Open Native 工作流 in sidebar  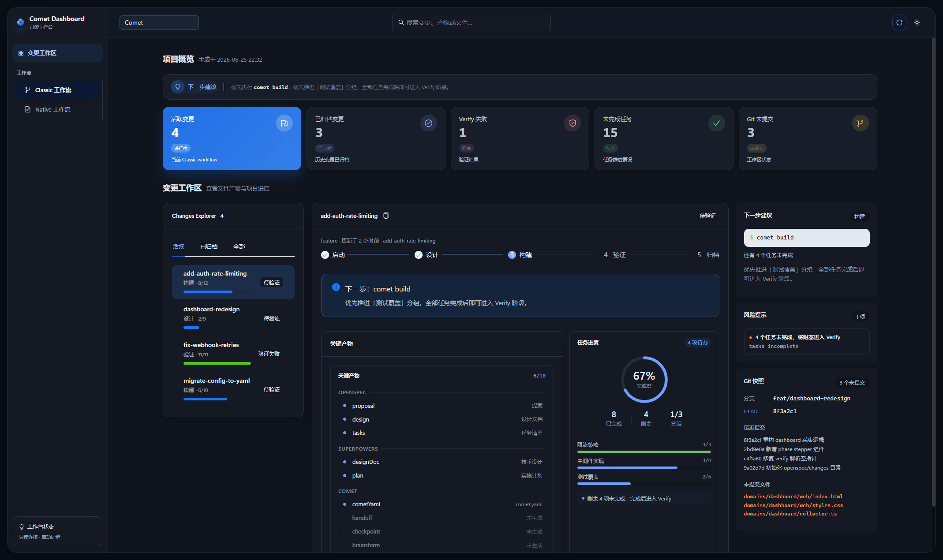pyautogui.click(x=57, y=109)
